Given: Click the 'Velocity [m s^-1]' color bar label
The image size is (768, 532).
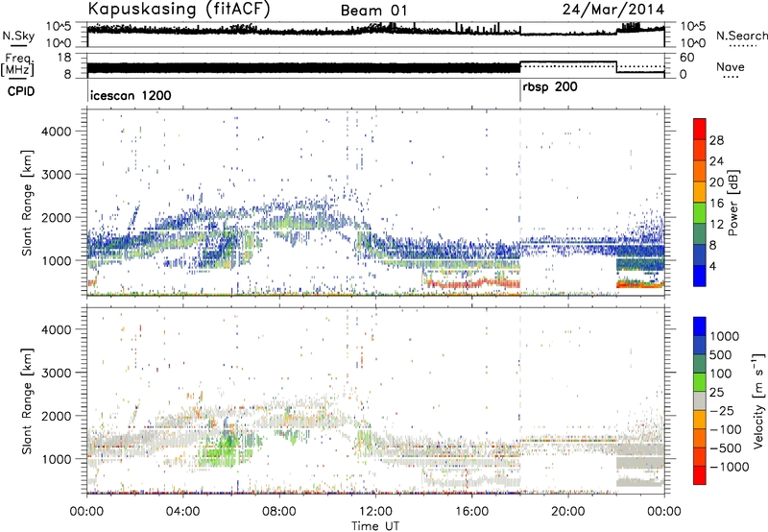Looking at the screenshot, I should click(758, 400).
